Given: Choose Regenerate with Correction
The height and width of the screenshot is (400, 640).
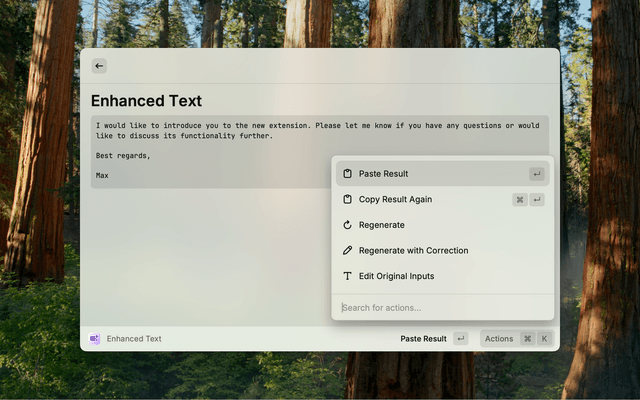Looking at the screenshot, I should point(413,250).
